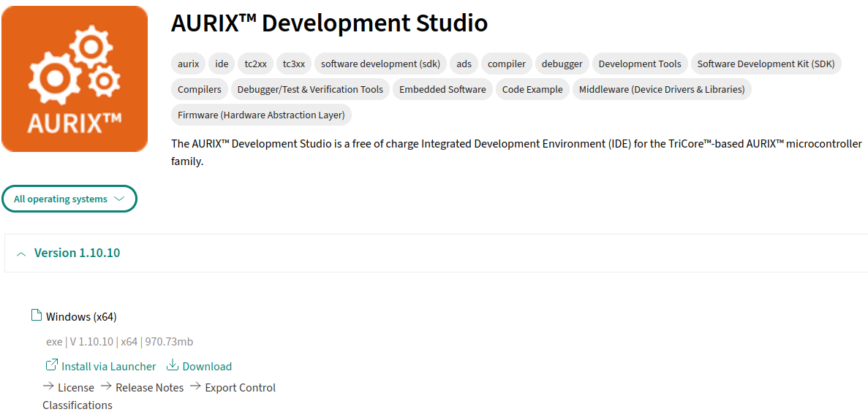Select the Development Tools tag

640,64
